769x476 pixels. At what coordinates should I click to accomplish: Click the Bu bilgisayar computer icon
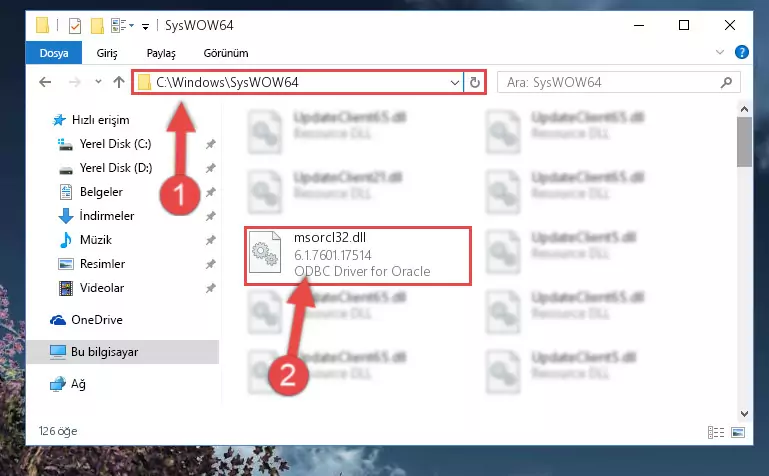tap(58, 352)
